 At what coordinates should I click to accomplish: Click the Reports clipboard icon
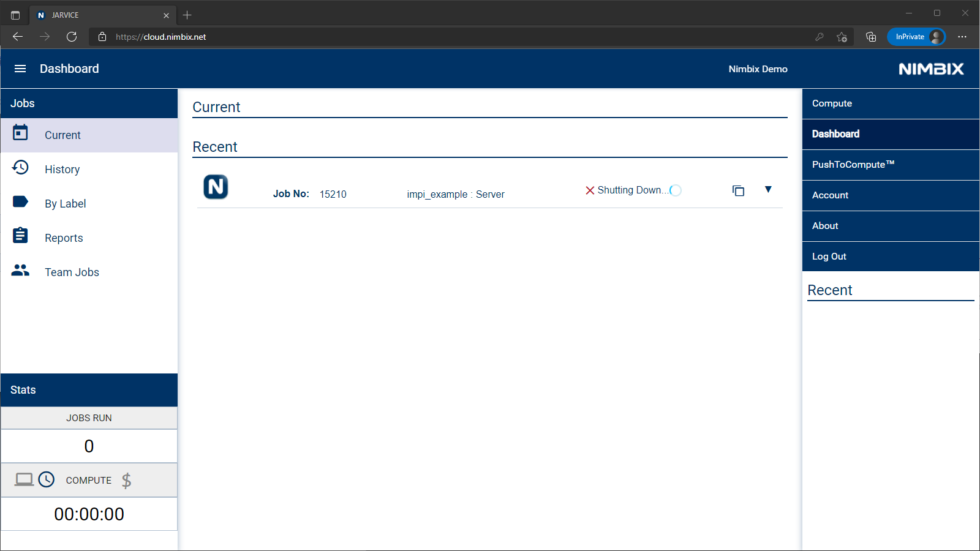point(20,235)
